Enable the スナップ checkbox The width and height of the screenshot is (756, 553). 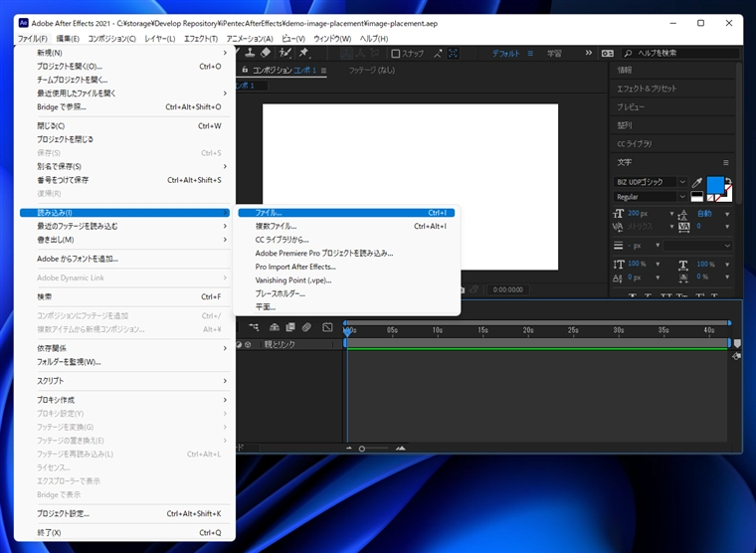click(x=396, y=54)
